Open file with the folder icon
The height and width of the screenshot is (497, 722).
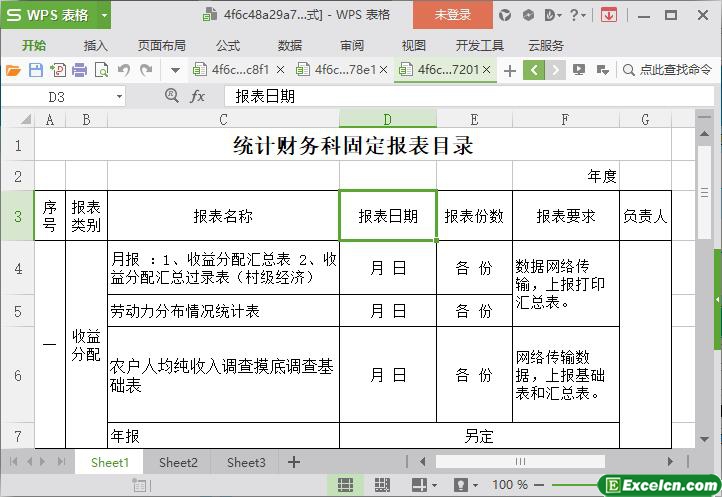pos(13,70)
